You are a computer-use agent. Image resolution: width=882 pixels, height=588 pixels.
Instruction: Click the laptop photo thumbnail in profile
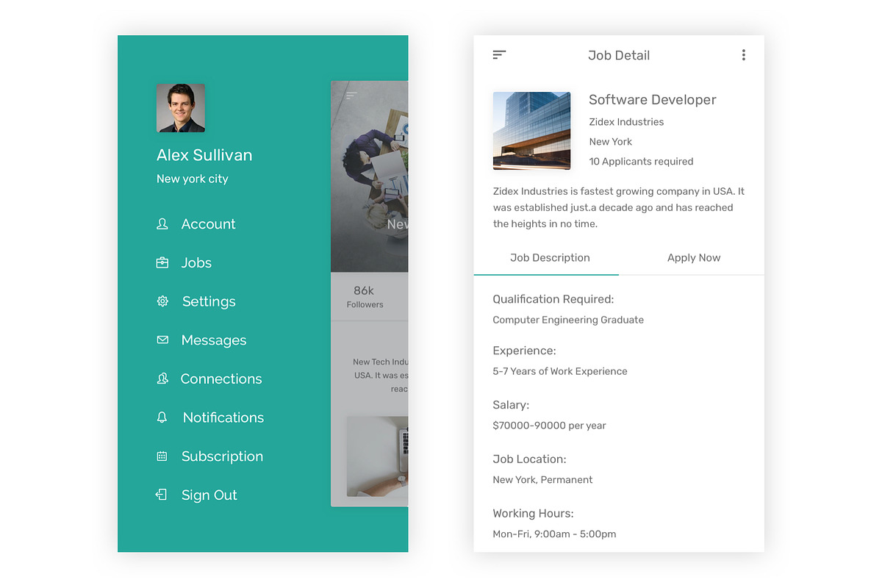point(377,456)
